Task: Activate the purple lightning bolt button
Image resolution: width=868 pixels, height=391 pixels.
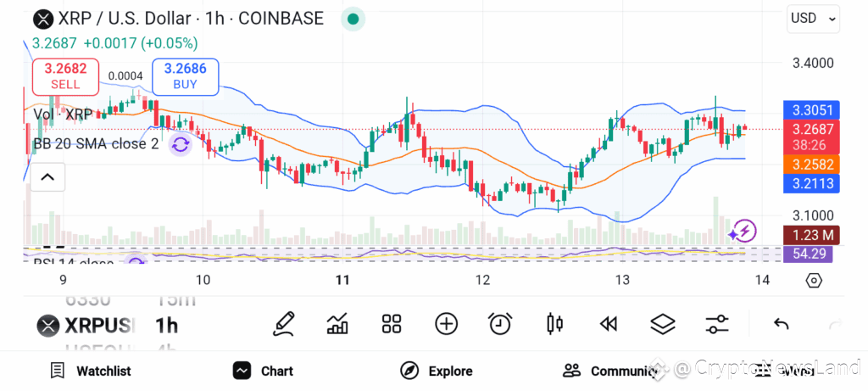Action: tap(743, 231)
